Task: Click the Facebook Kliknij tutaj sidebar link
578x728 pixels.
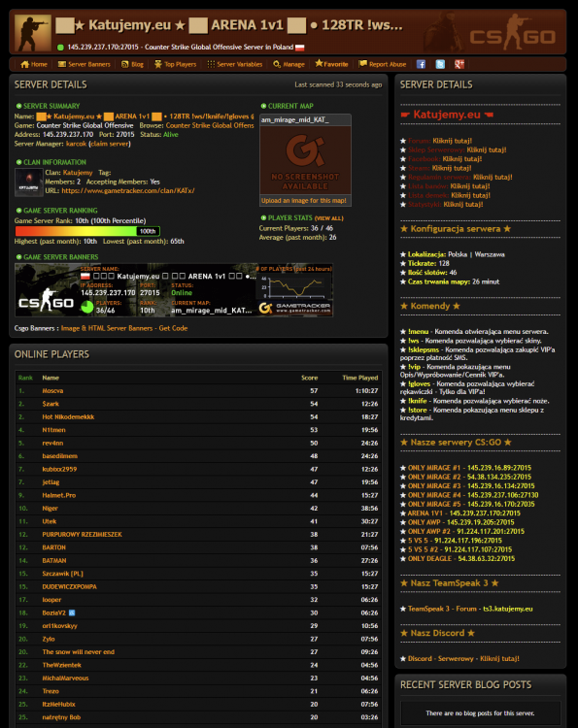Action: coord(462,159)
